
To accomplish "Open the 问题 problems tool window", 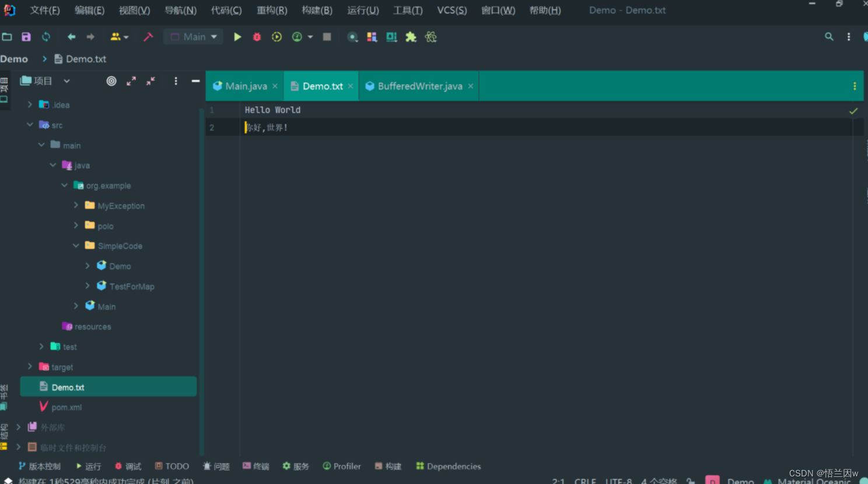I will click(x=216, y=466).
